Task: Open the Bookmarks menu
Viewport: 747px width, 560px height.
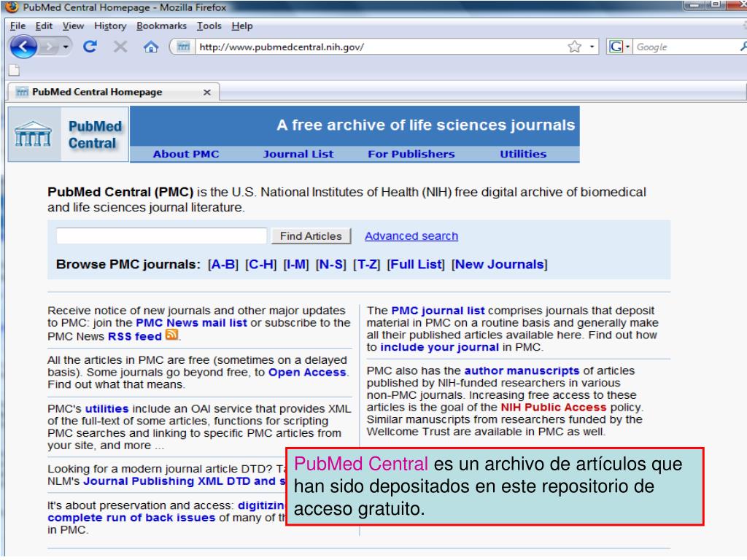Action: (161, 26)
